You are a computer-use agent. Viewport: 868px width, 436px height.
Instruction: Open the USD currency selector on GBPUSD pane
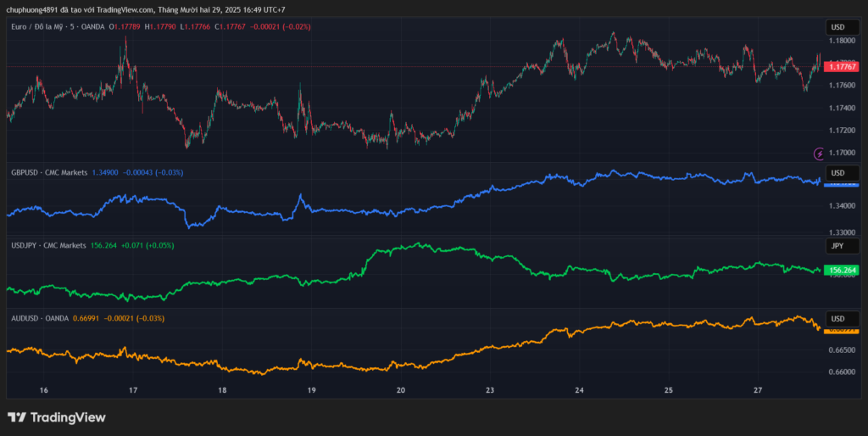pyautogui.click(x=842, y=173)
